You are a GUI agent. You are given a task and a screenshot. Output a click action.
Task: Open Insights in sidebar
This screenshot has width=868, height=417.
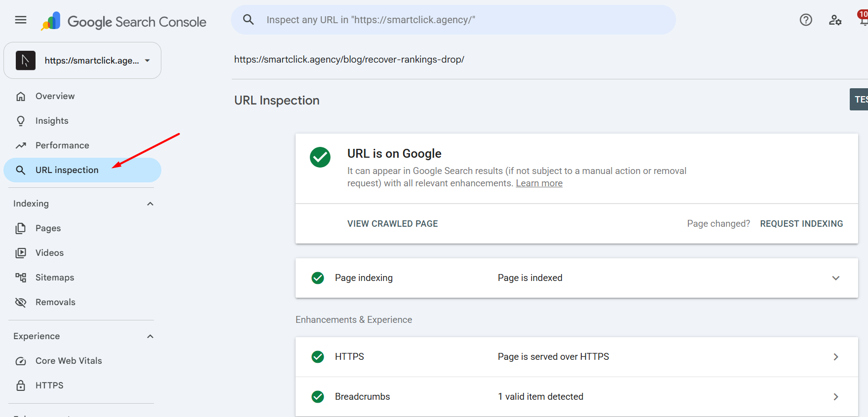coord(82,121)
